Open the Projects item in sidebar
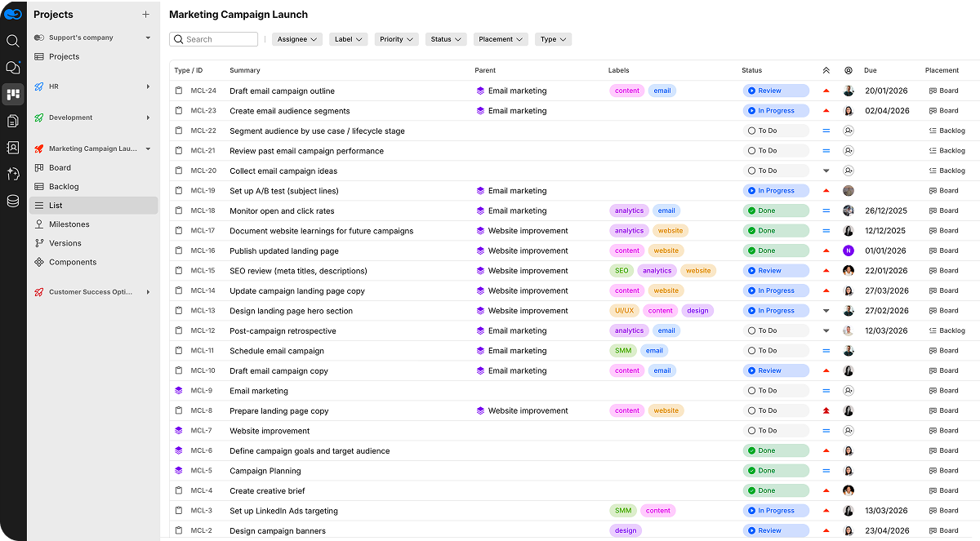980x541 pixels. click(x=93, y=56)
